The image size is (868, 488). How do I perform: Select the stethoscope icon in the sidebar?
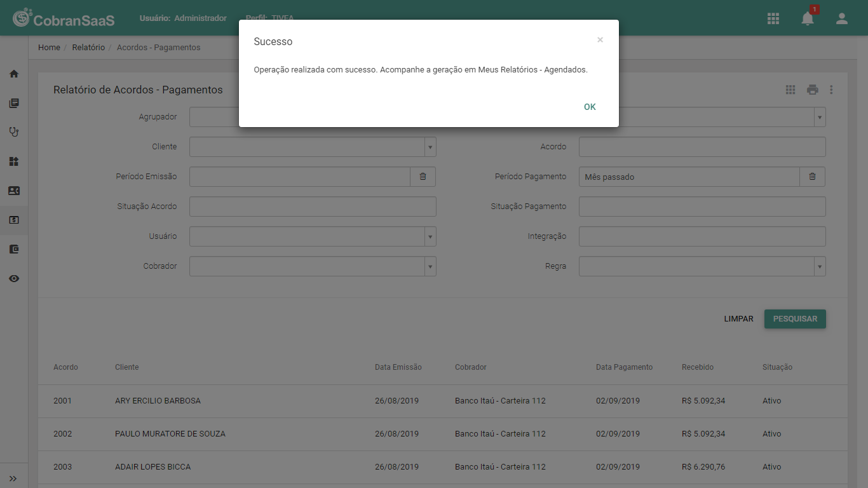[14, 132]
